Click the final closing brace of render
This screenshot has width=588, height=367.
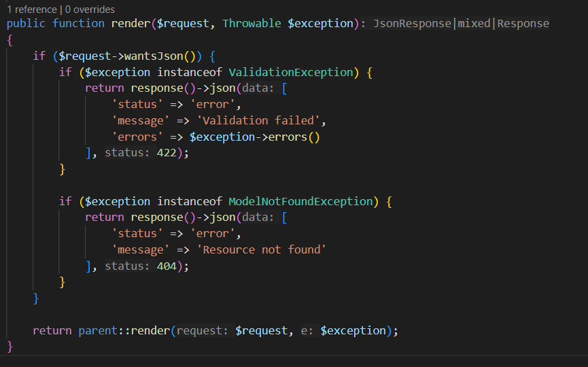coord(10,347)
